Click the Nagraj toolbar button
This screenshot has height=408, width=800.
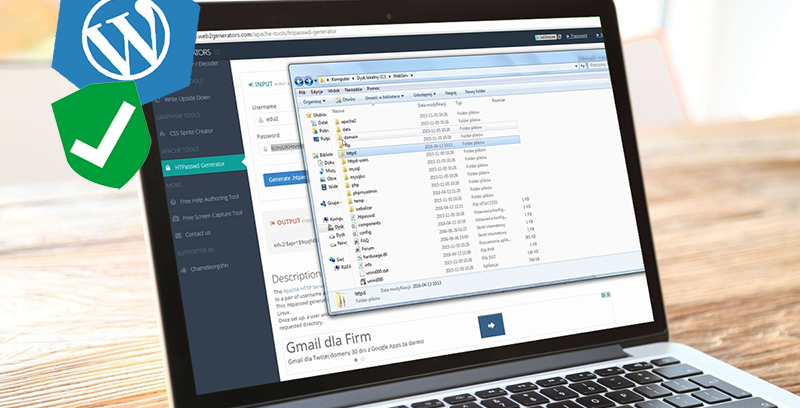pyautogui.click(x=451, y=93)
